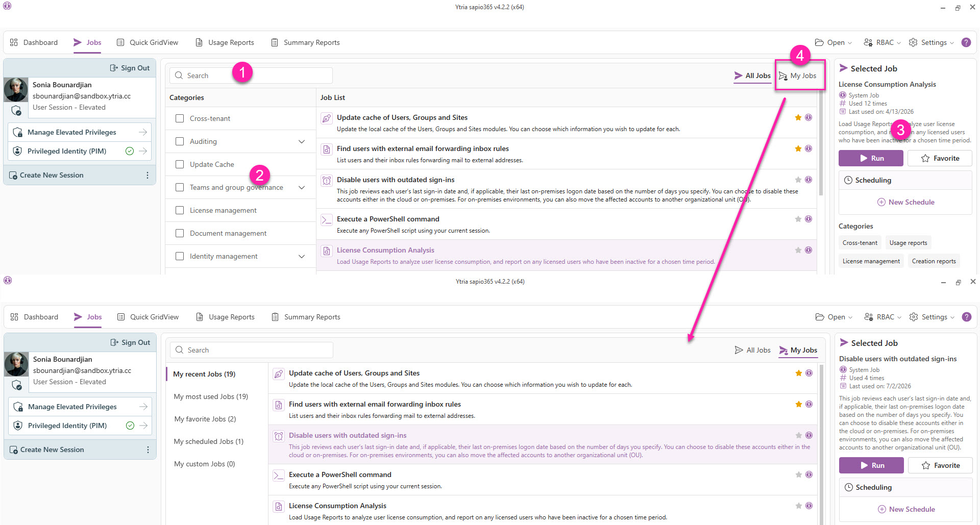Screen dimensions: 980x525
Task: Click Favorite button in top Selected Job panel
Action: coord(940,158)
